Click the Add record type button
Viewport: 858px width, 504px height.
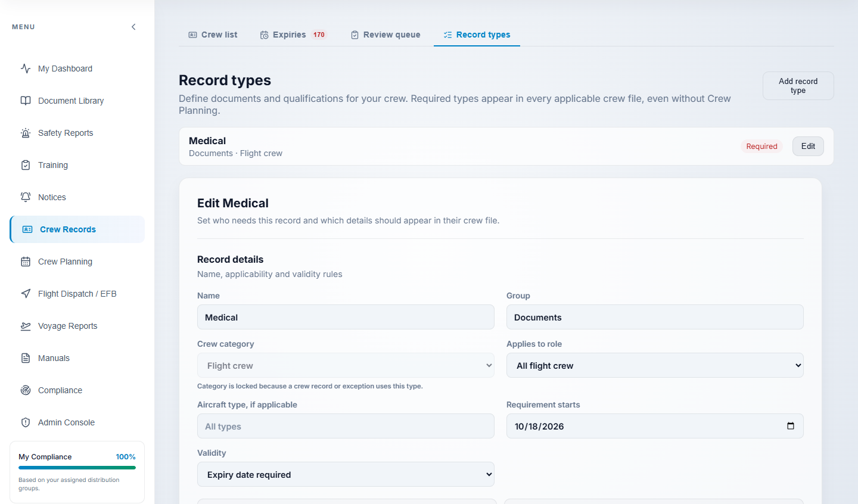798,86
